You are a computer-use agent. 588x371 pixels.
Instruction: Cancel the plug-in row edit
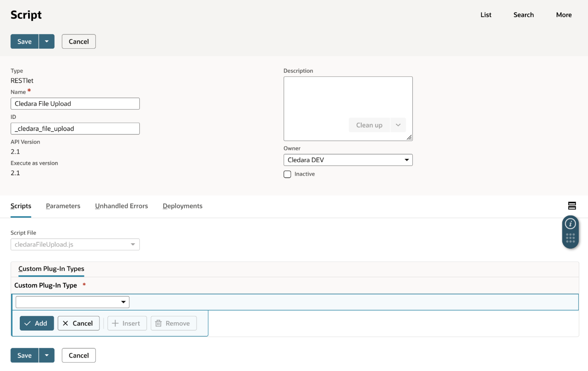79,324
